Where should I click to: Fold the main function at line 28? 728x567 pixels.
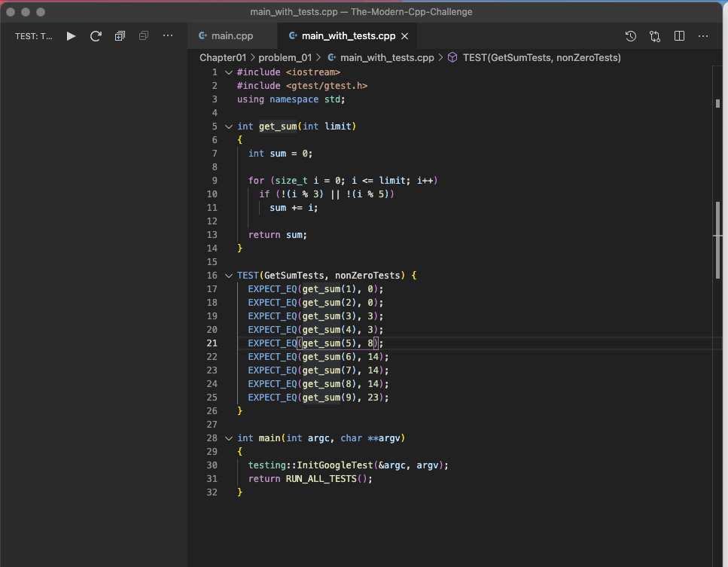(x=229, y=438)
